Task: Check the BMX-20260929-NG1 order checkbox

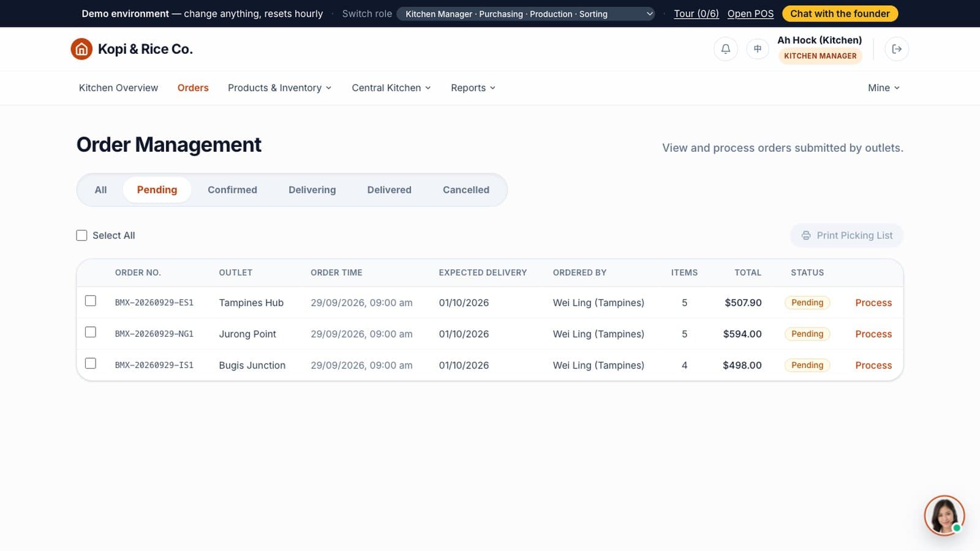Action: [91, 332]
